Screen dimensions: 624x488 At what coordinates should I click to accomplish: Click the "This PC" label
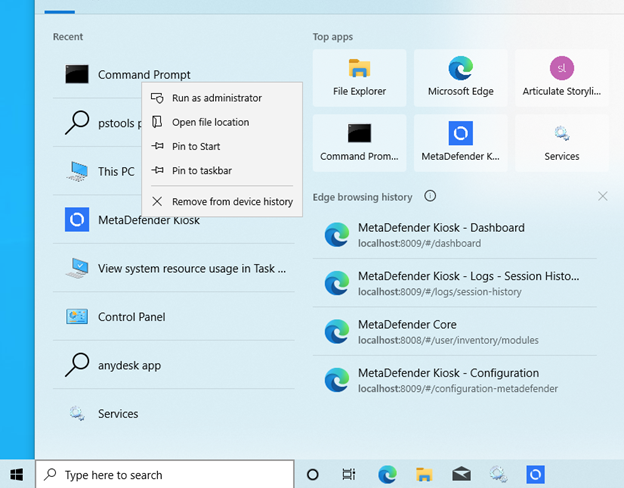[116, 172]
